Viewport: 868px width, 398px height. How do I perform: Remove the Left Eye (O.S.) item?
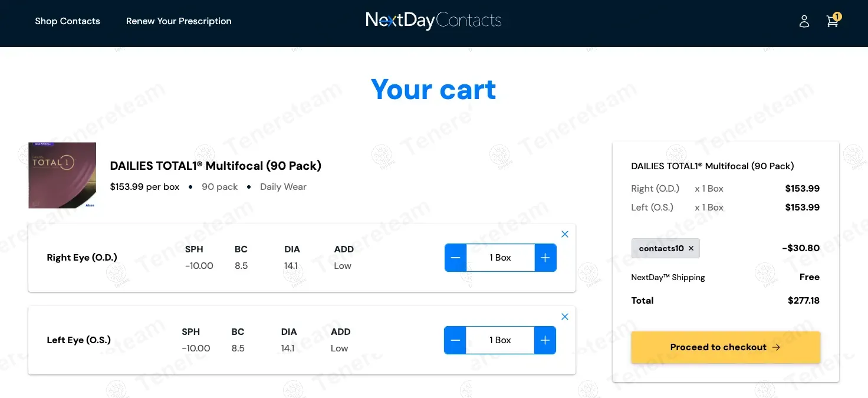(565, 317)
